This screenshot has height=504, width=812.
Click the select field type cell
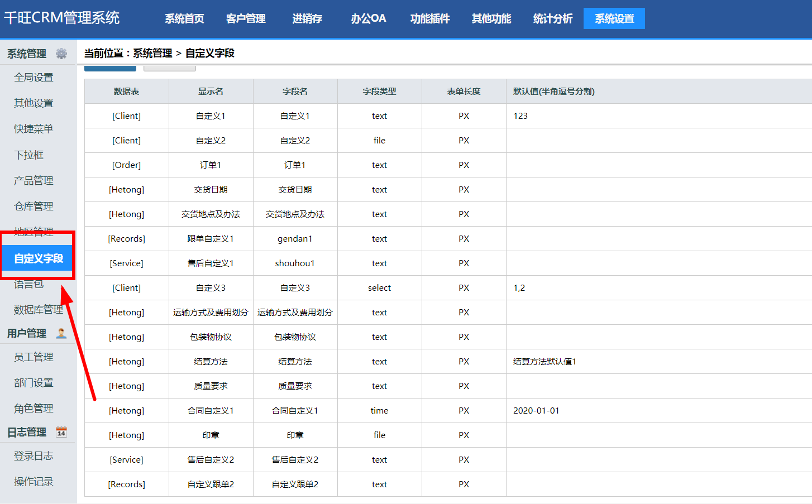[x=380, y=288]
